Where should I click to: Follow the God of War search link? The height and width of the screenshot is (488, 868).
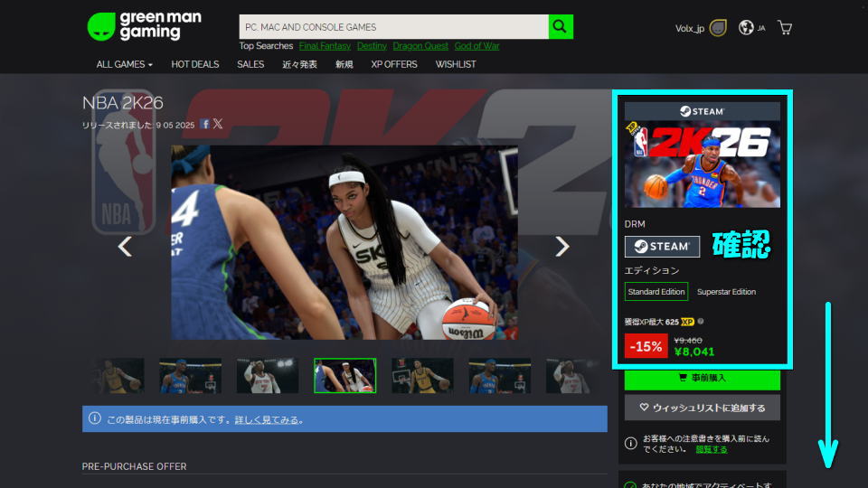pos(476,46)
